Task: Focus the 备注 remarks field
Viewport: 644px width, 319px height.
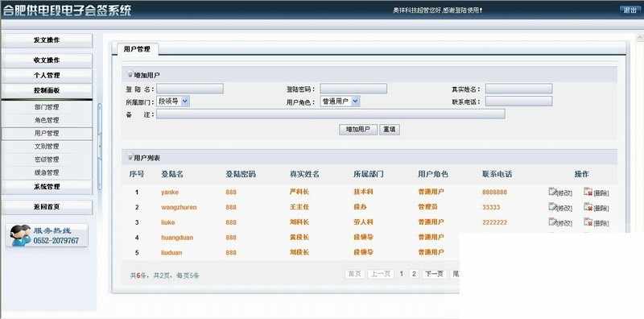Action: click(x=331, y=114)
